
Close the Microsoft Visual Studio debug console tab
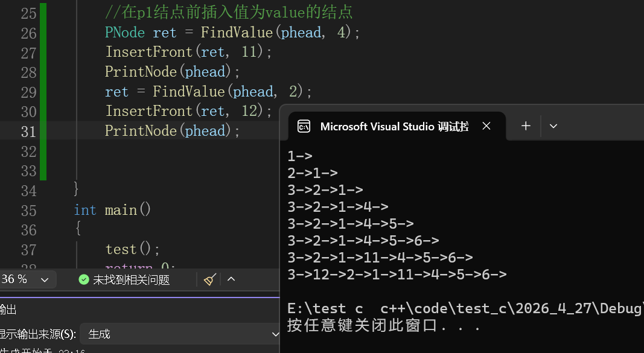pos(486,126)
